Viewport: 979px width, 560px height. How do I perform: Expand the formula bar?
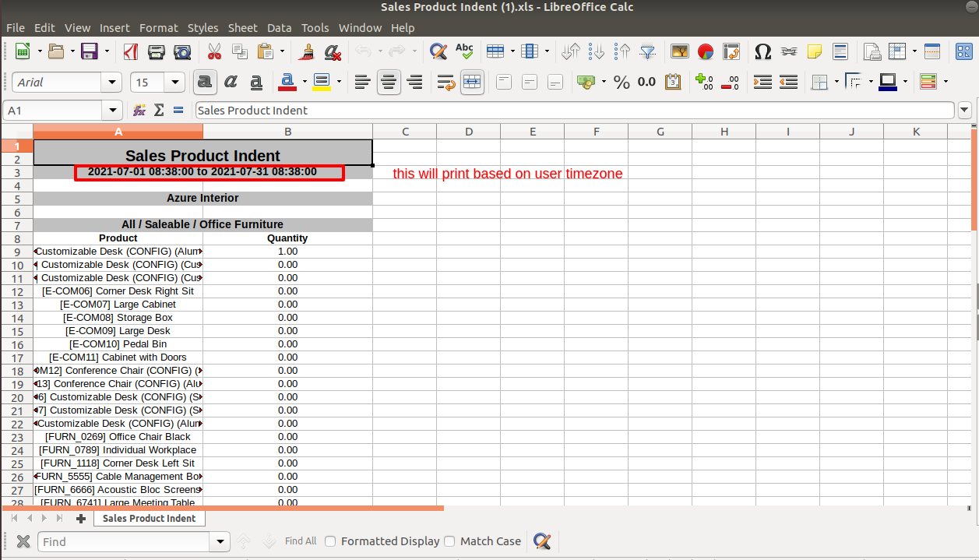coord(966,111)
